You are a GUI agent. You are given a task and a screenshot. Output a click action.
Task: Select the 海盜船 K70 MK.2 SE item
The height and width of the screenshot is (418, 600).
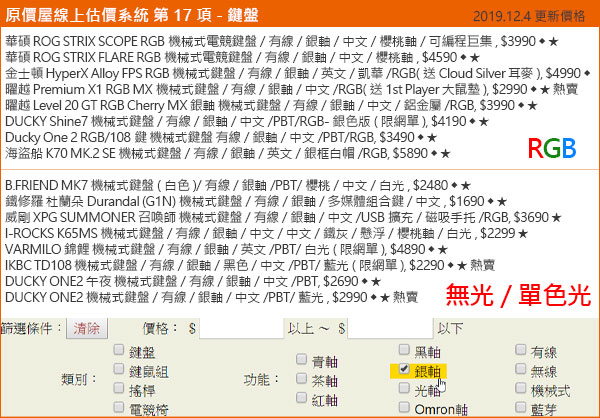[x=228, y=153]
